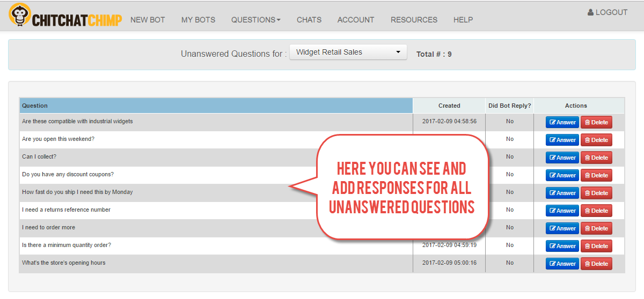Image resolution: width=644 pixels, height=299 pixels.
Task: Delete the minimum quantity order question
Action: click(x=596, y=246)
